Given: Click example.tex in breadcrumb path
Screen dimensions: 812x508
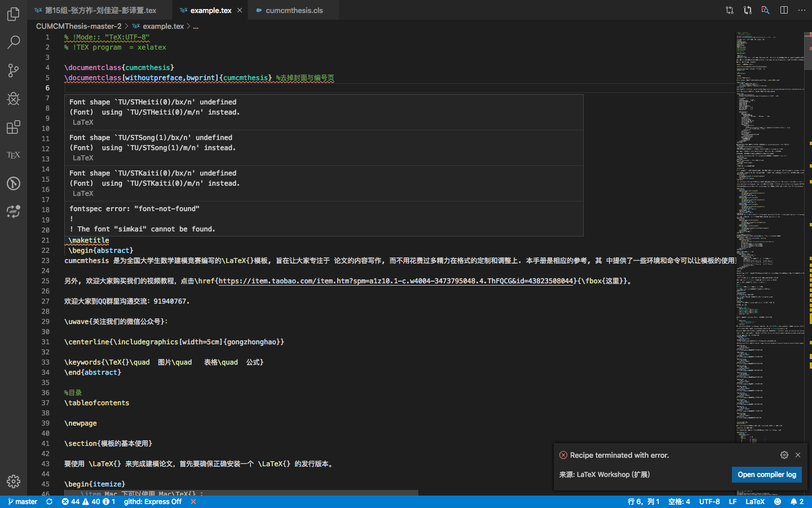Looking at the screenshot, I should (x=163, y=26).
